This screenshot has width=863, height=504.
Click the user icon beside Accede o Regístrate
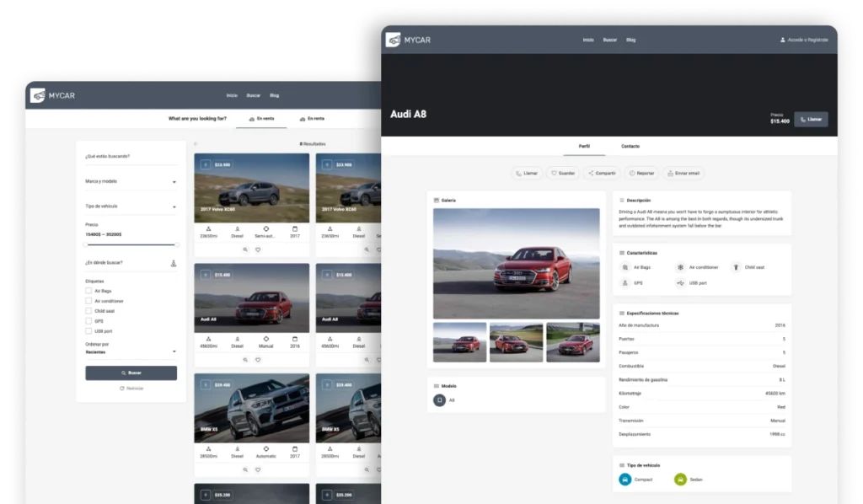pyautogui.click(x=783, y=40)
